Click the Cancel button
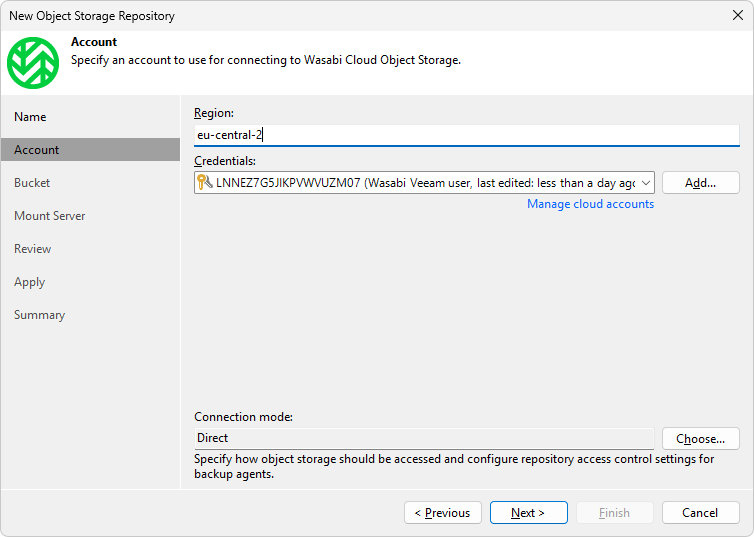Viewport: 754px width, 537px height. 700,512
